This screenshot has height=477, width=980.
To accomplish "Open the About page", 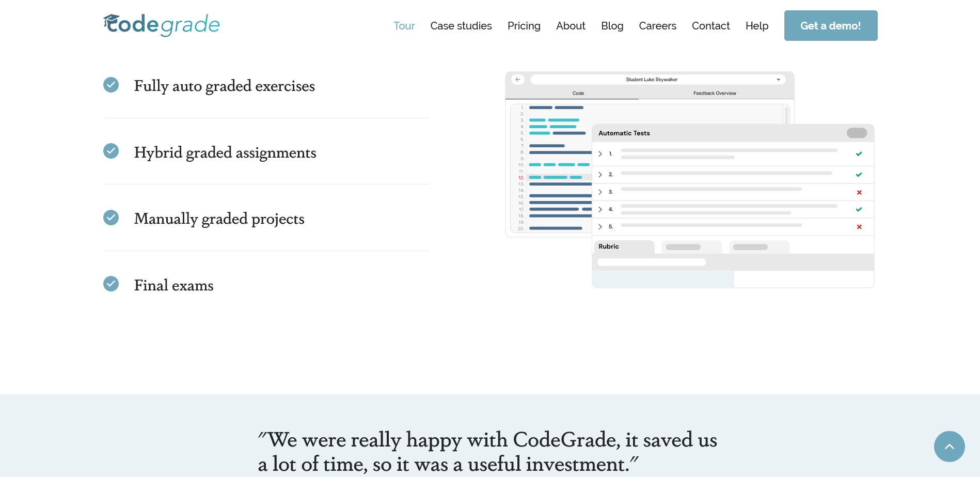I will click(x=571, y=26).
